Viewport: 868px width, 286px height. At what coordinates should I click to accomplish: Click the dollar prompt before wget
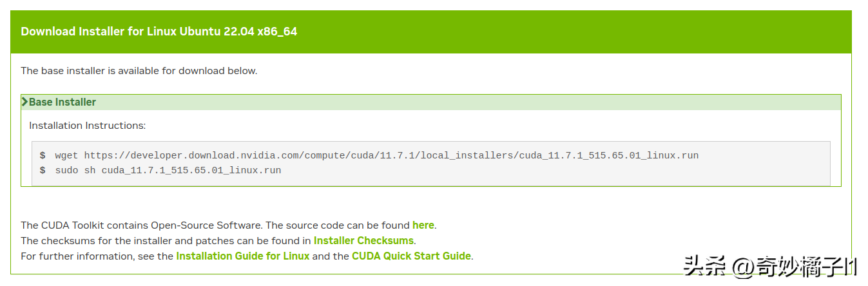pyautogui.click(x=43, y=155)
